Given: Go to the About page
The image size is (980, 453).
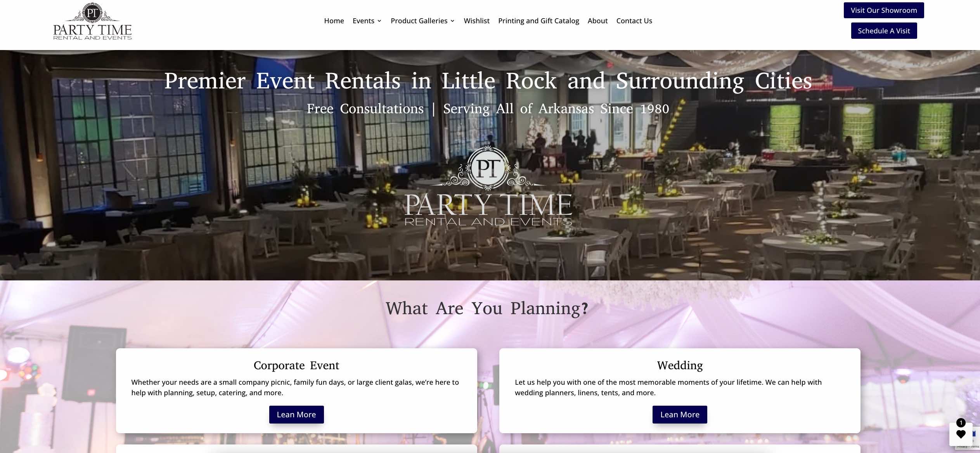Looking at the screenshot, I should (x=597, y=21).
